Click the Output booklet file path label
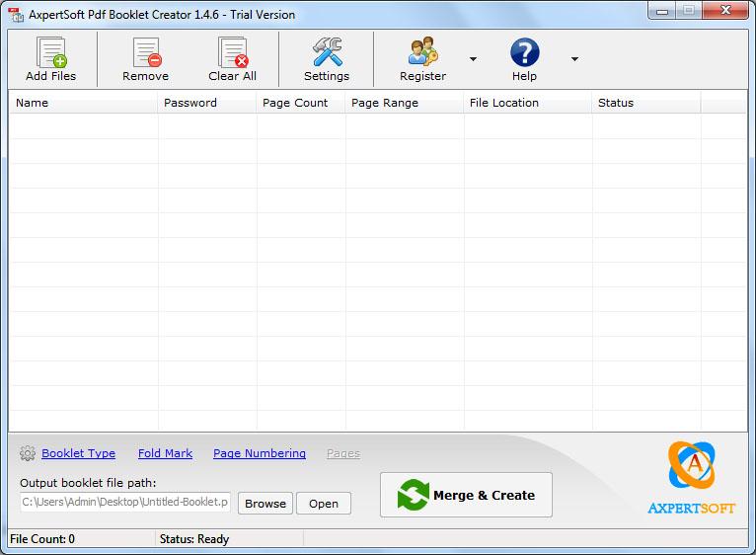Viewport: 756px width, 555px height. point(88,483)
